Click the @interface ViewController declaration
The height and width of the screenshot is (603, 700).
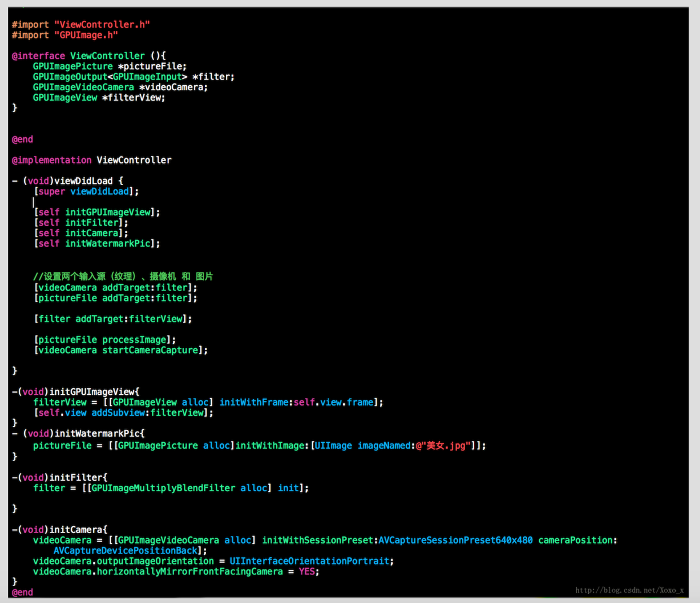point(89,56)
